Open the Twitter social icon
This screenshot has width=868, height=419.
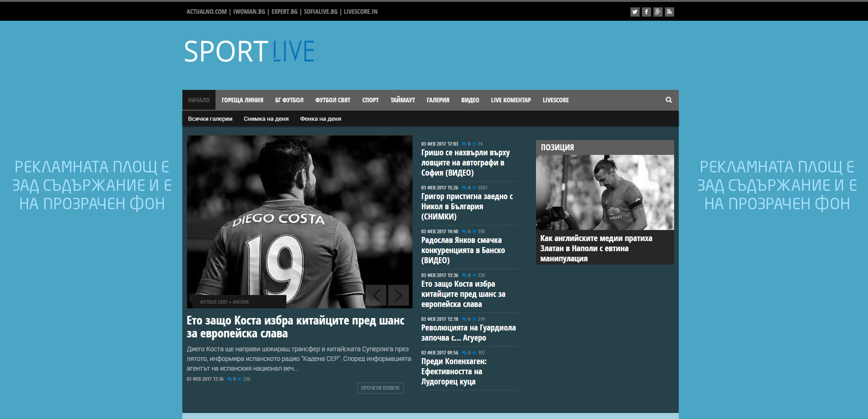[x=635, y=12]
